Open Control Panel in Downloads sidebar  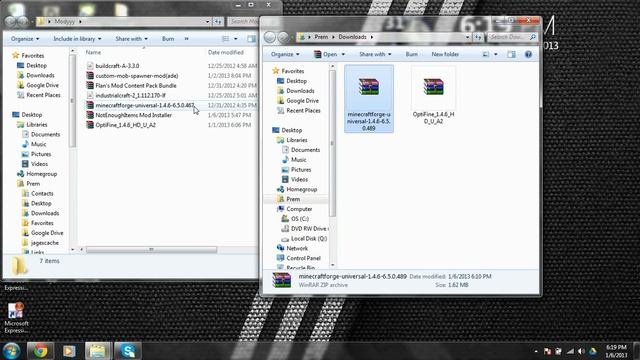[x=303, y=258]
